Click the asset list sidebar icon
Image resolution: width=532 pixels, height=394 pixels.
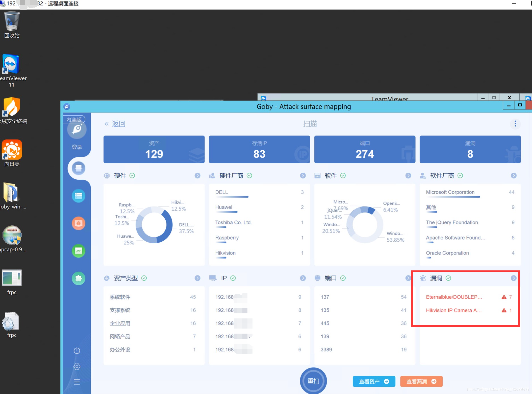tap(78, 196)
